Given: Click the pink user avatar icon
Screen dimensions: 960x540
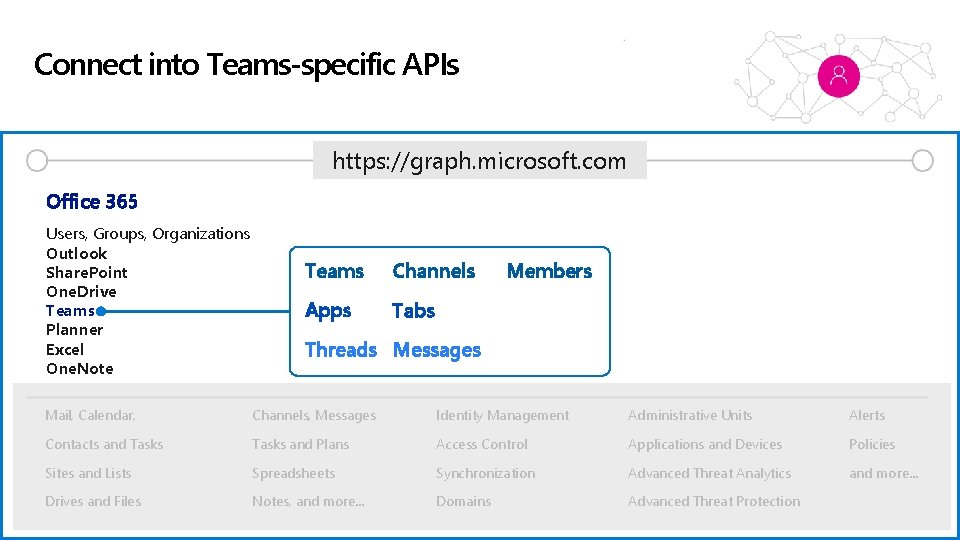Looking at the screenshot, I should click(x=839, y=76).
